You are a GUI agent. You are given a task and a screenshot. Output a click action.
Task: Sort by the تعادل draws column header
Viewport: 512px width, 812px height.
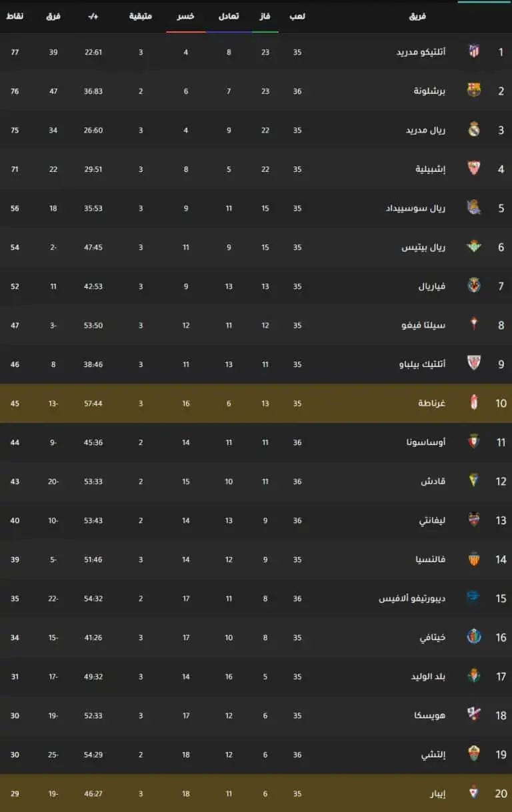(x=229, y=16)
